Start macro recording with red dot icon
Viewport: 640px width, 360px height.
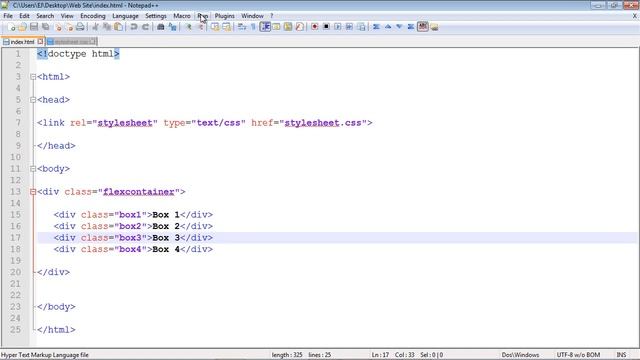tap(315, 27)
